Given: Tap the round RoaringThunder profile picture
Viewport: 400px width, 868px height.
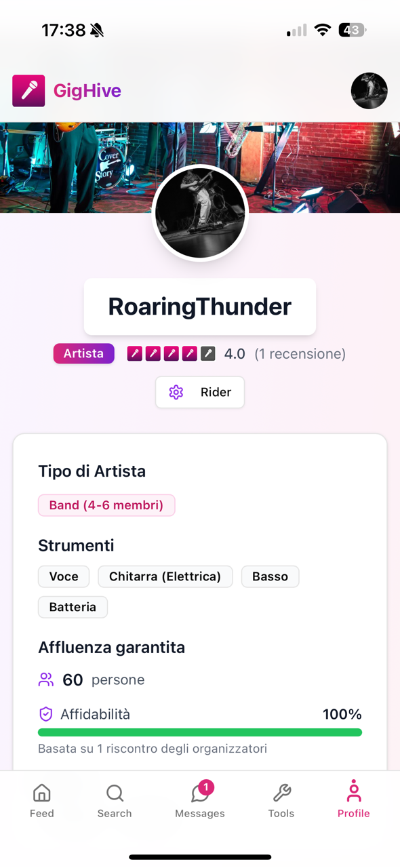Looking at the screenshot, I should pos(200,213).
